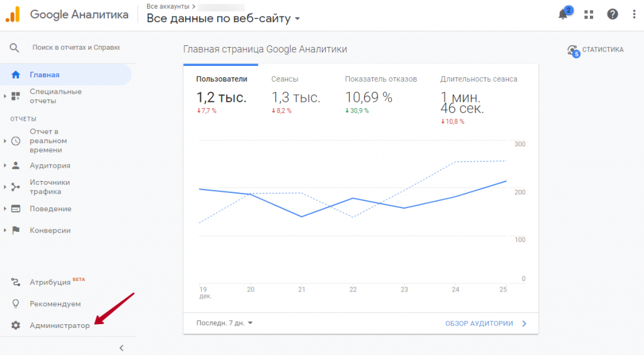Screen dimensions: 644x355
Task: Click the gear icon for Администратор
Action: [16, 325]
